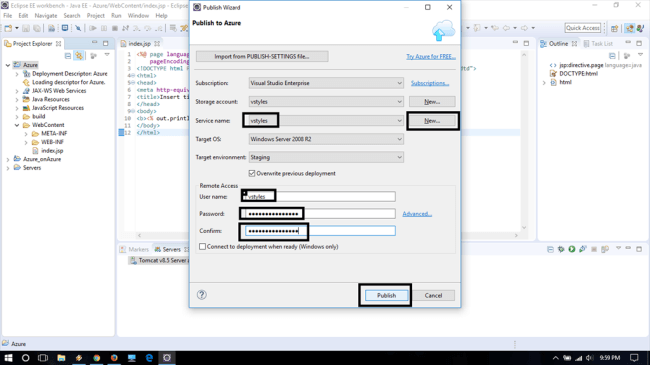650x365 pixels.
Task: Toggle Overwrite previous deployment checkbox
Action: [252, 173]
